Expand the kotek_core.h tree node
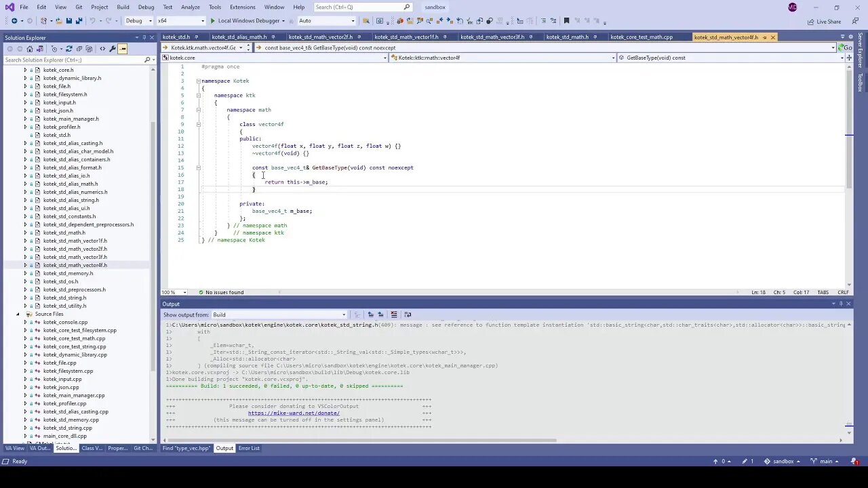 pos(25,70)
